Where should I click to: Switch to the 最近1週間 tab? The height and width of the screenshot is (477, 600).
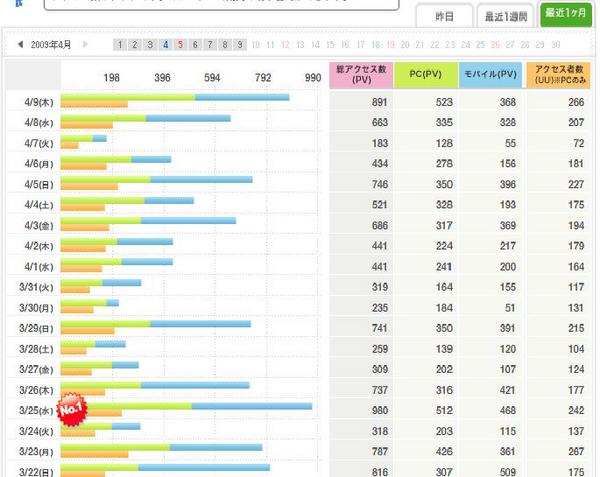[x=506, y=16]
